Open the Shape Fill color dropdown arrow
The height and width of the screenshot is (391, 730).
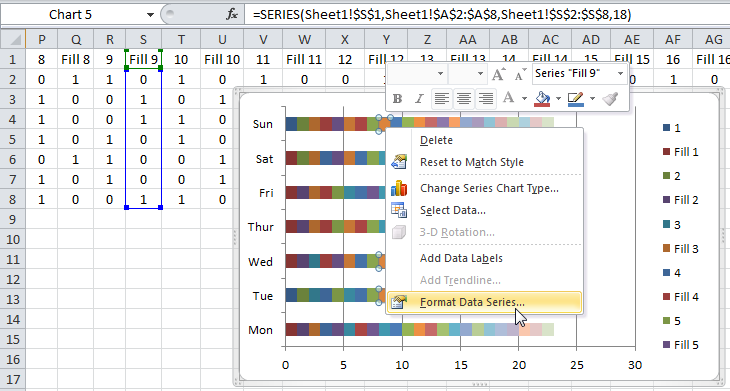coord(558,98)
